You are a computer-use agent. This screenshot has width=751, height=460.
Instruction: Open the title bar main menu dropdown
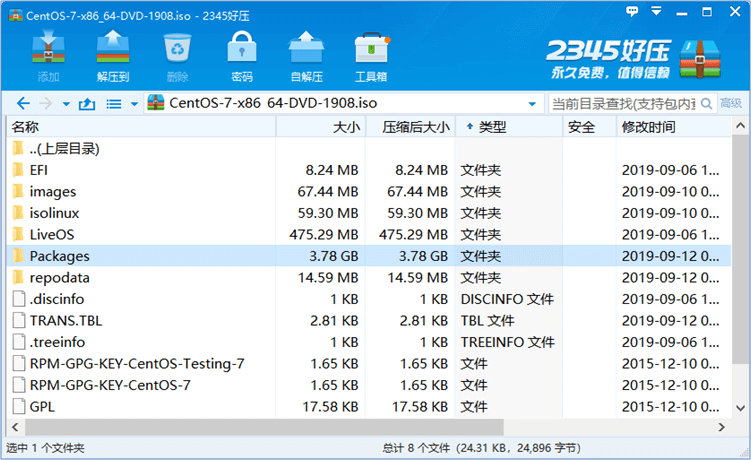tap(657, 11)
